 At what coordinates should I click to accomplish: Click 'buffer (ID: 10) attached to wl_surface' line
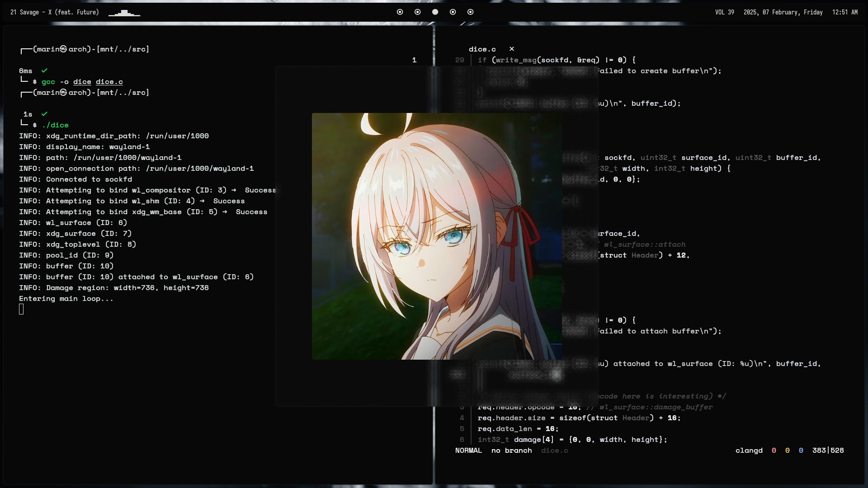click(x=136, y=277)
